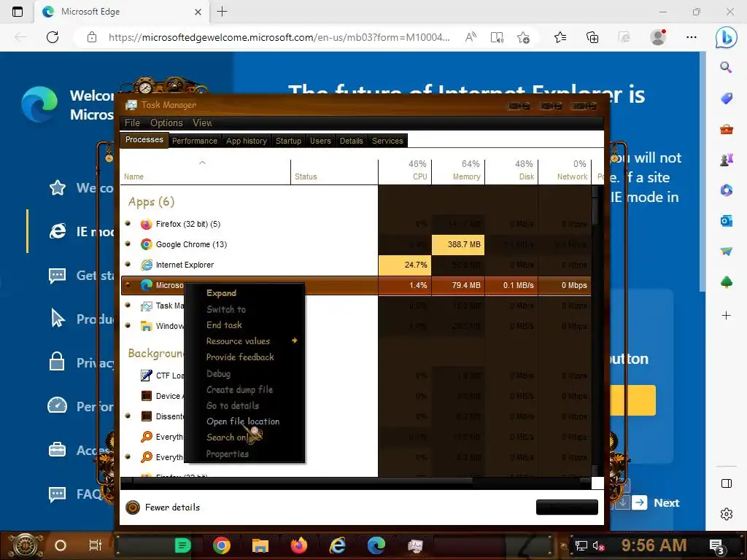
Task: Open Edge Collections
Action: pos(592,37)
